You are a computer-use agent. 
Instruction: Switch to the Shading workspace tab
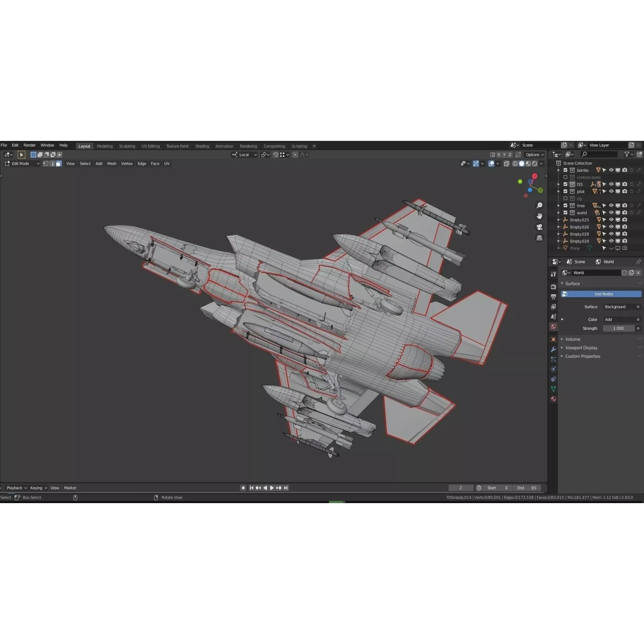pos(202,146)
